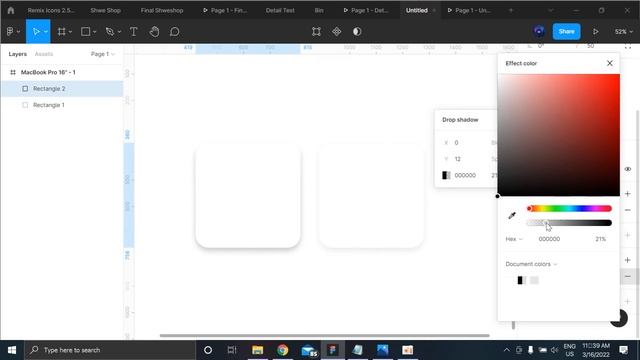Select the Move tool
Screen dimensions: 640x360
click(36, 31)
